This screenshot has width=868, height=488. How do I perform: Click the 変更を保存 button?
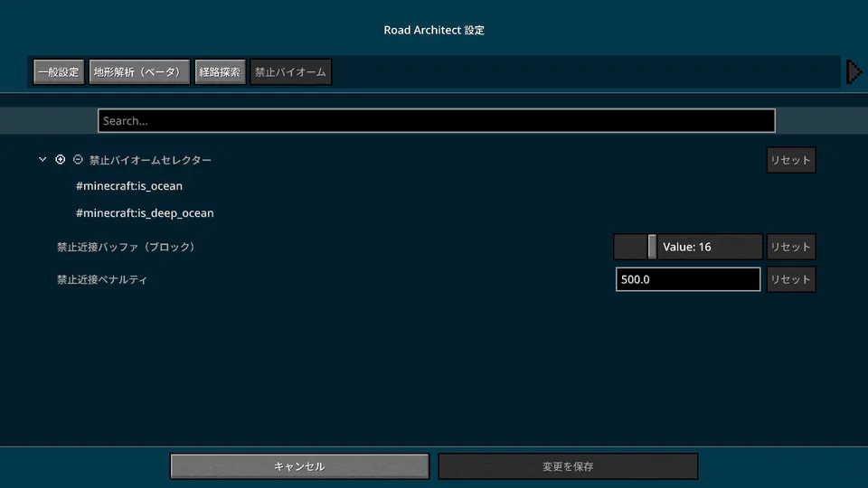click(568, 466)
